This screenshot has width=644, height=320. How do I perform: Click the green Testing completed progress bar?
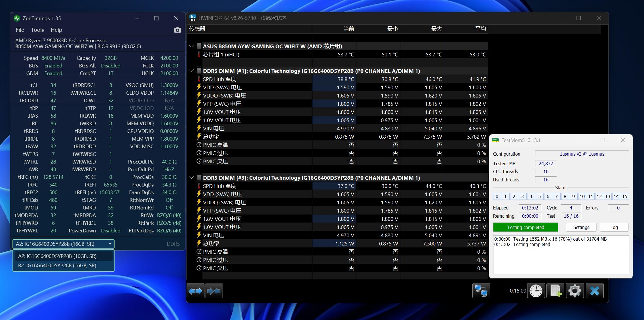525,227
